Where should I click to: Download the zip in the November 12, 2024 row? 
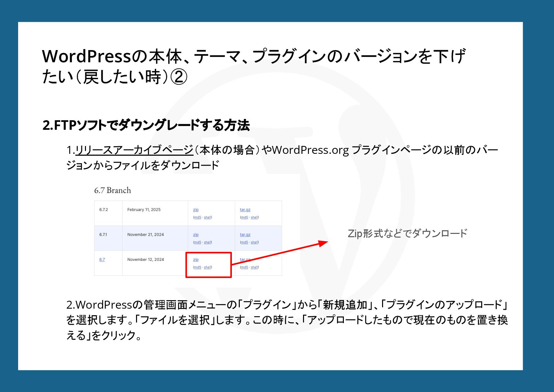[x=196, y=260]
